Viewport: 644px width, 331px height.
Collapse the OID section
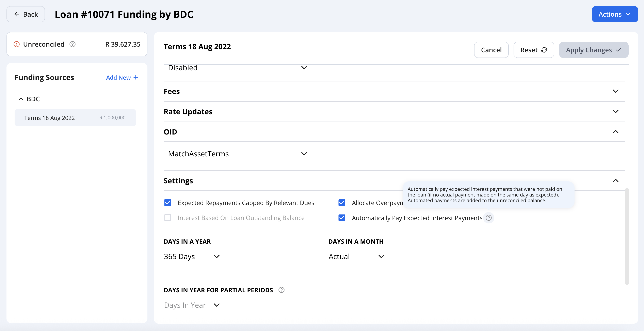click(615, 132)
